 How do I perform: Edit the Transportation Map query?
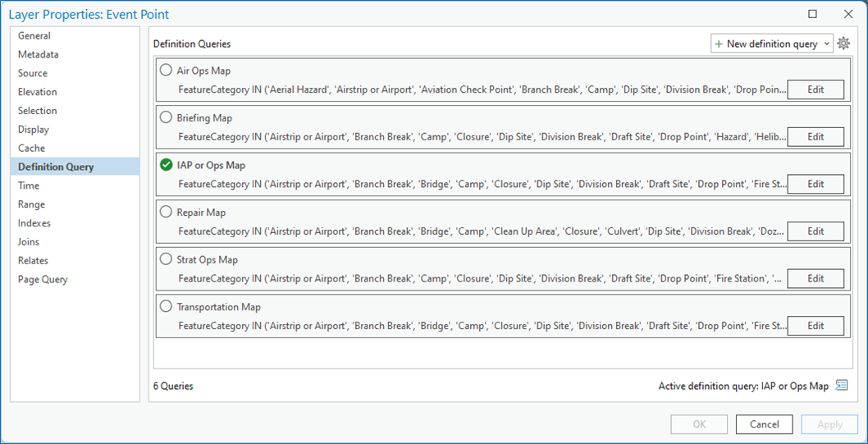815,326
